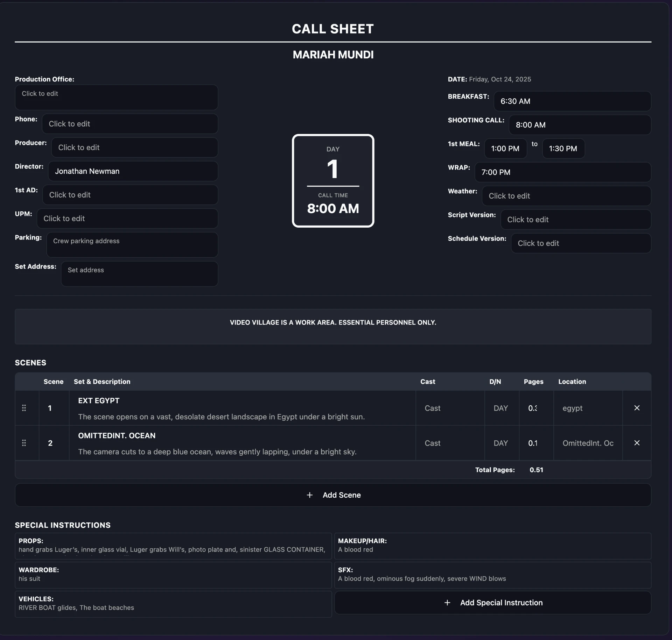The image size is (672, 640).
Task: Click the Set address field
Action: (x=140, y=274)
